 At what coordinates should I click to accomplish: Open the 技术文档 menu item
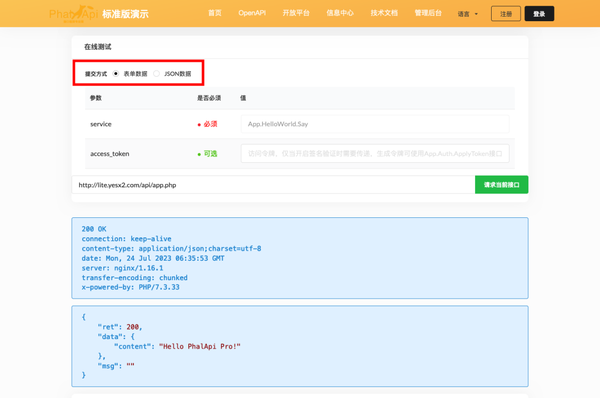click(x=384, y=13)
